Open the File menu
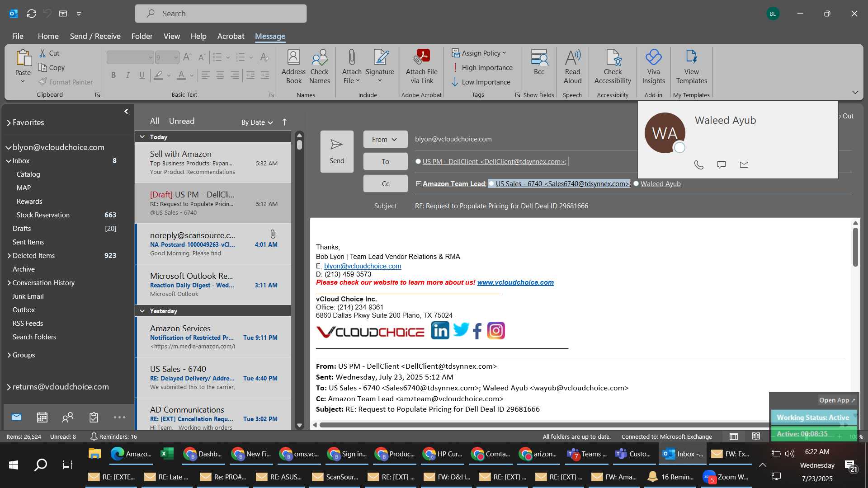The image size is (868, 488). (x=18, y=36)
